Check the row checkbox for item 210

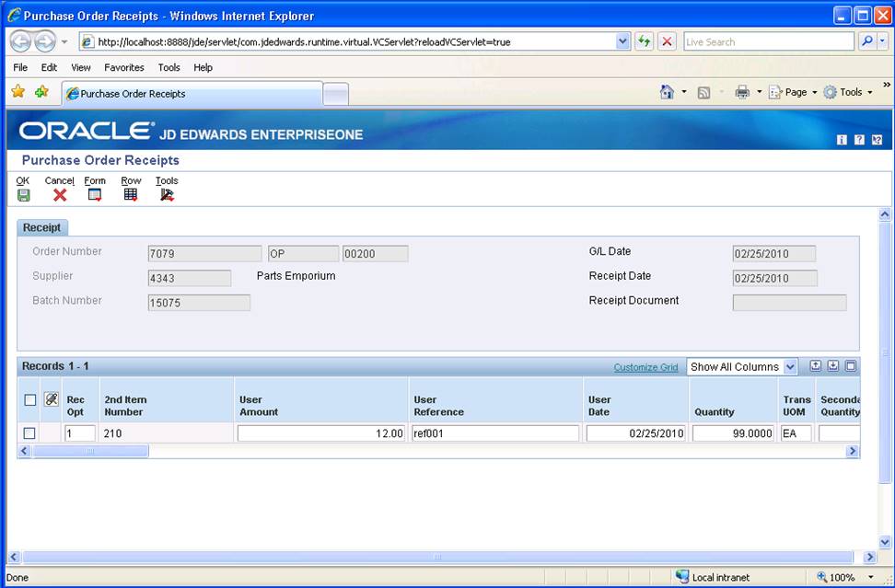(x=29, y=433)
